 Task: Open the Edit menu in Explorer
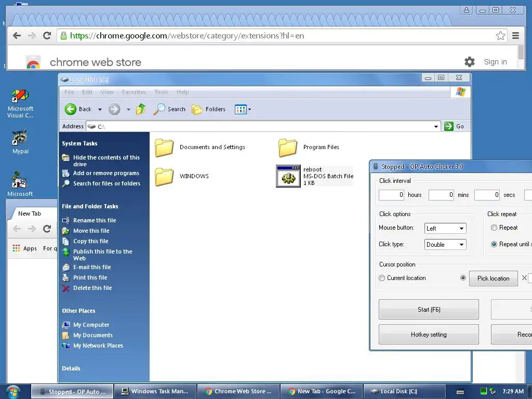point(87,92)
